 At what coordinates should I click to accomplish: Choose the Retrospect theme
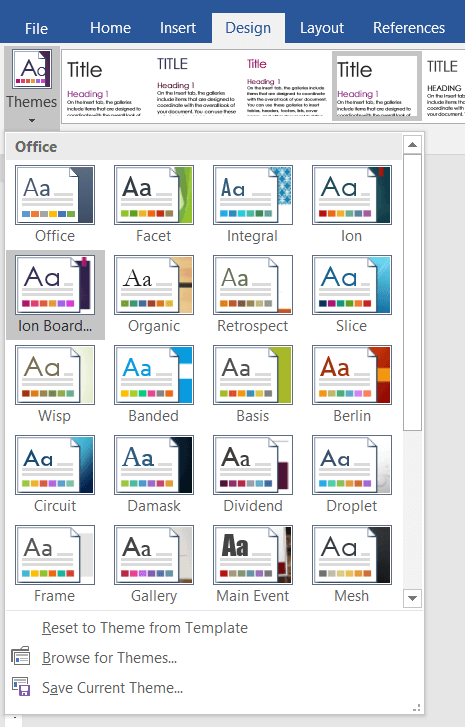click(253, 285)
